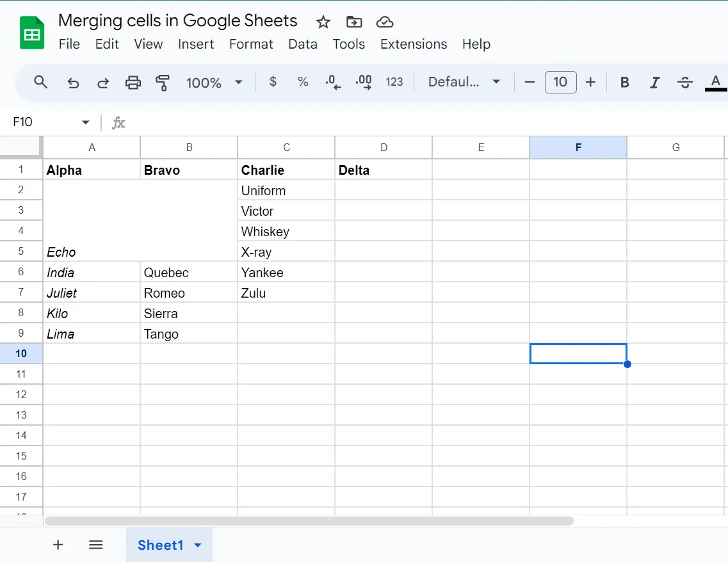
Task: Click into the formula bar
Action: click(427, 122)
